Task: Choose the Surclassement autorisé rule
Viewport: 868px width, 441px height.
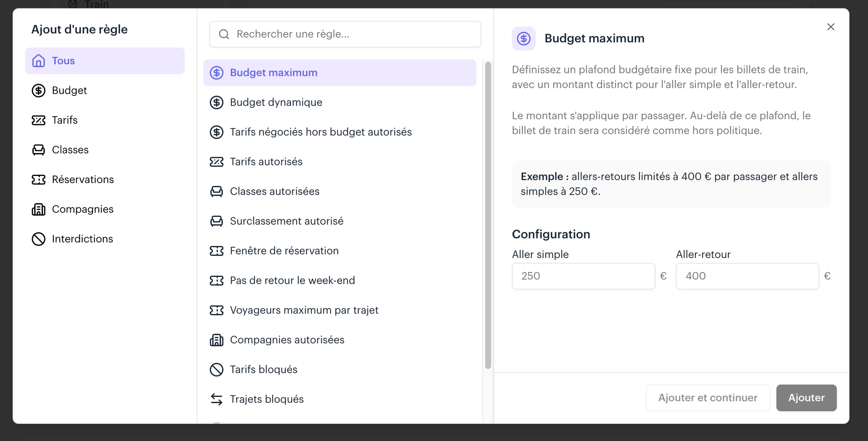Action: 339,221
